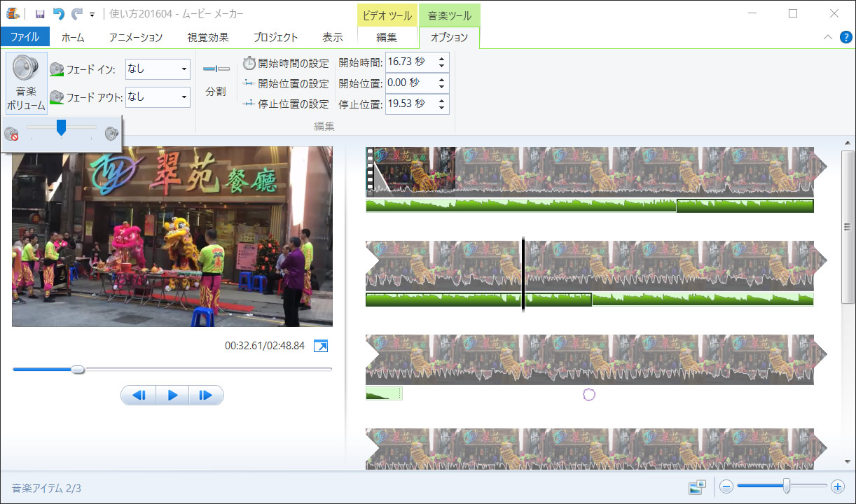Click the Save icon in title bar

click(x=40, y=14)
